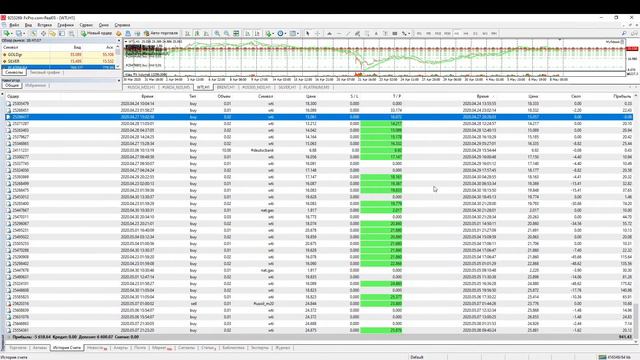Open the arrows objects dropdown
The width and height of the screenshot is (640, 360).
pyautogui.click(x=405, y=33)
